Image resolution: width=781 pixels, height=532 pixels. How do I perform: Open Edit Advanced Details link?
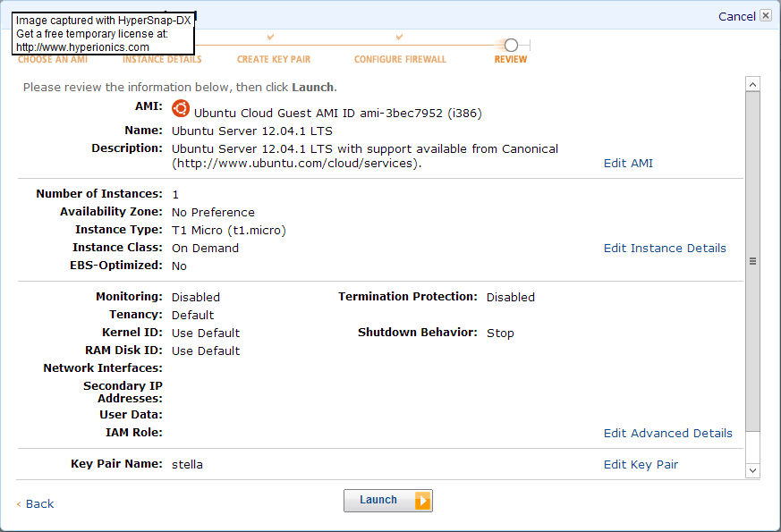click(668, 433)
